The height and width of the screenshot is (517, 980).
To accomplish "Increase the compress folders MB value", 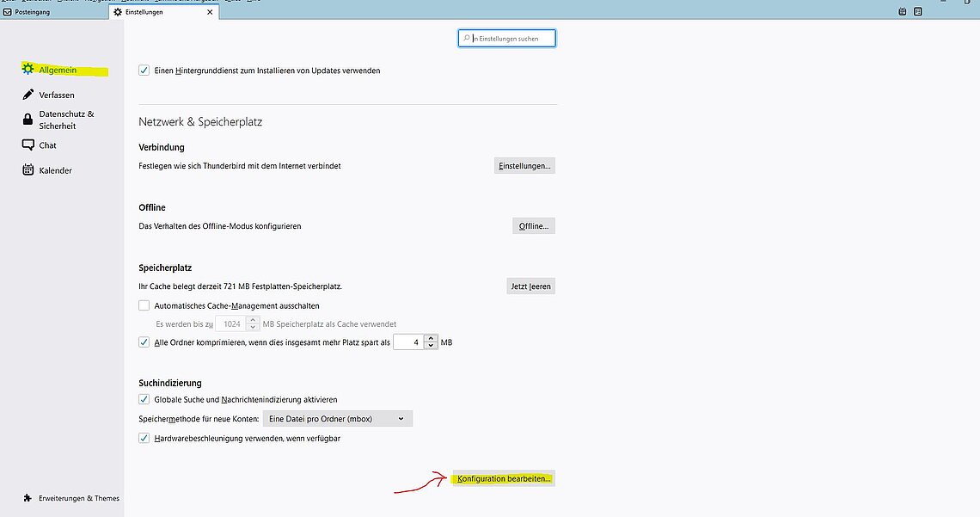I will point(431,338).
